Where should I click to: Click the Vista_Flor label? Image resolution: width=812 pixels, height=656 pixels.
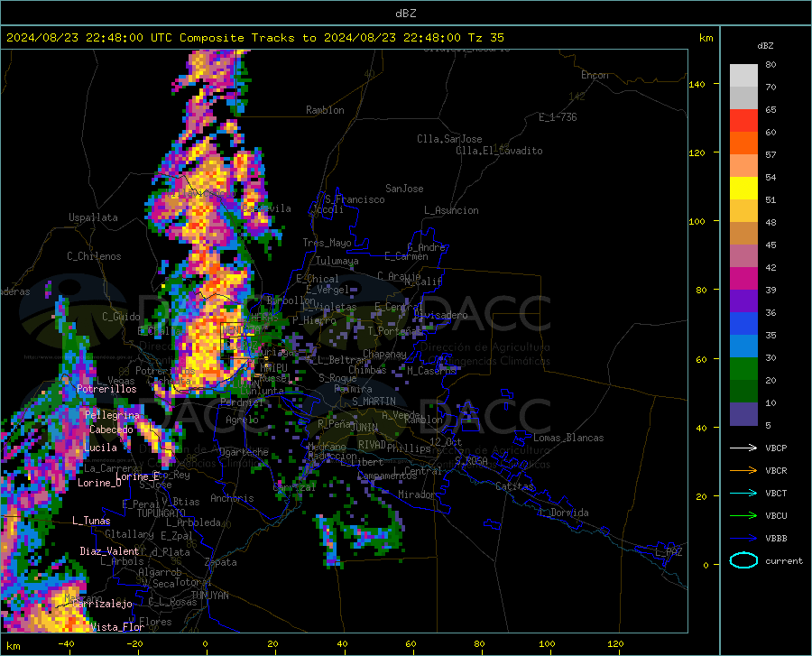[x=117, y=627]
